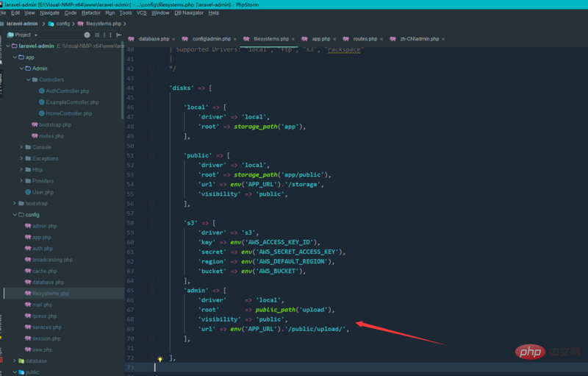The image size is (588, 376).
Task: Select routes.php under Admin
Action: coord(51,136)
